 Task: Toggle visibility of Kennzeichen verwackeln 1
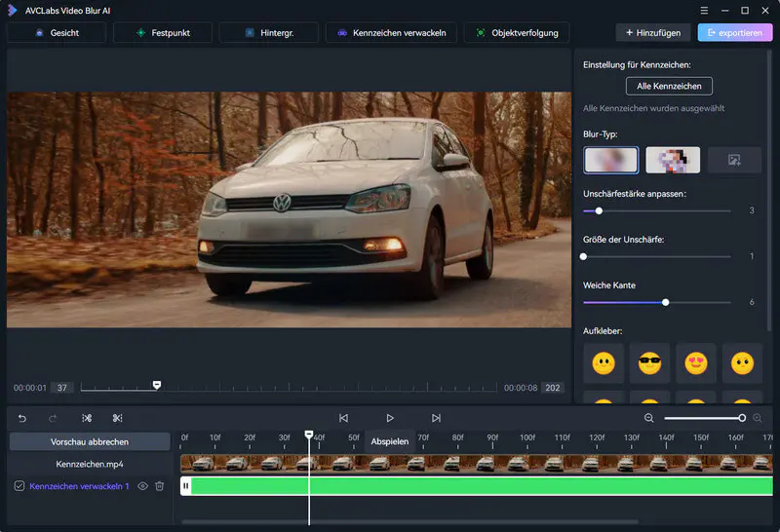[142, 486]
